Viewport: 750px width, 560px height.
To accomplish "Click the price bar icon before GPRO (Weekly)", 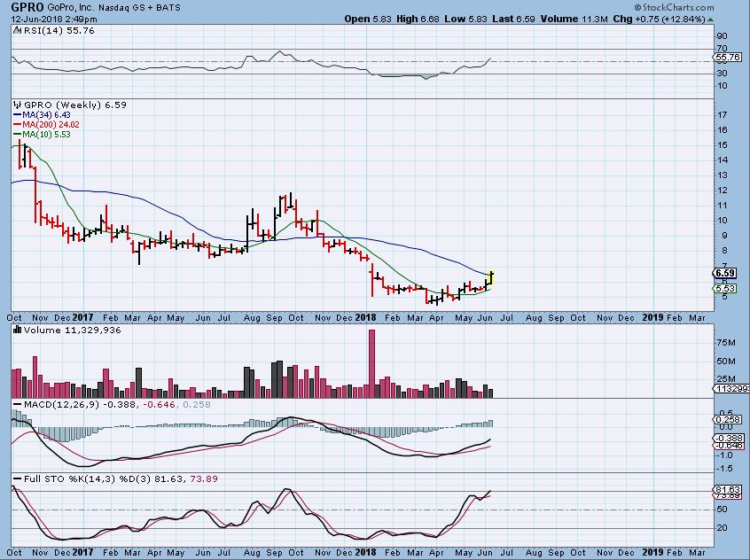I will point(18,105).
